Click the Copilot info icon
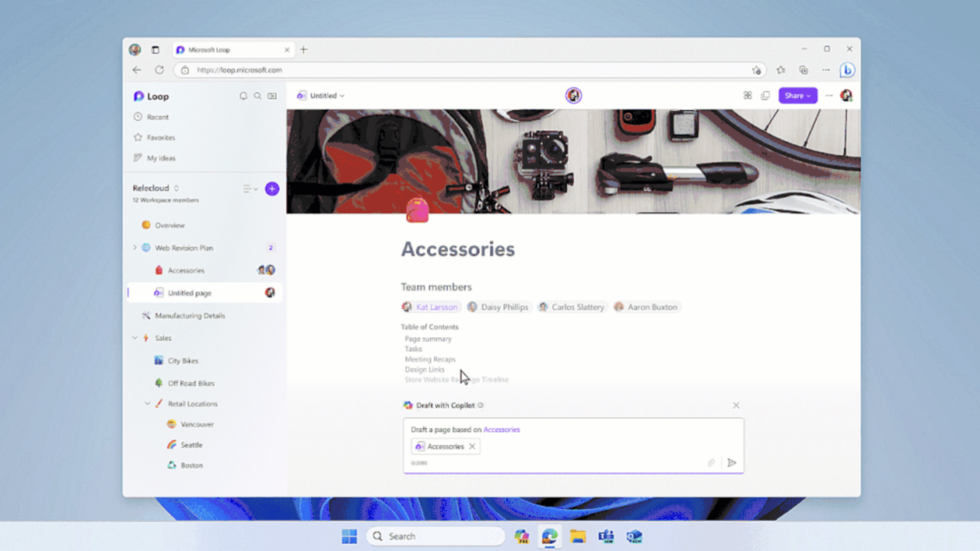 coord(481,405)
